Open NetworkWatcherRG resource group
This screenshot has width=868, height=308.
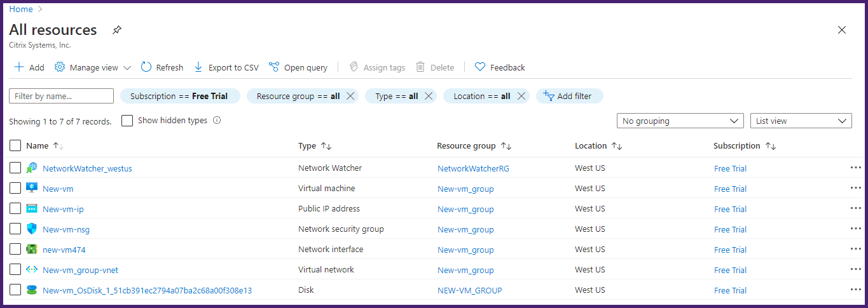tap(473, 168)
